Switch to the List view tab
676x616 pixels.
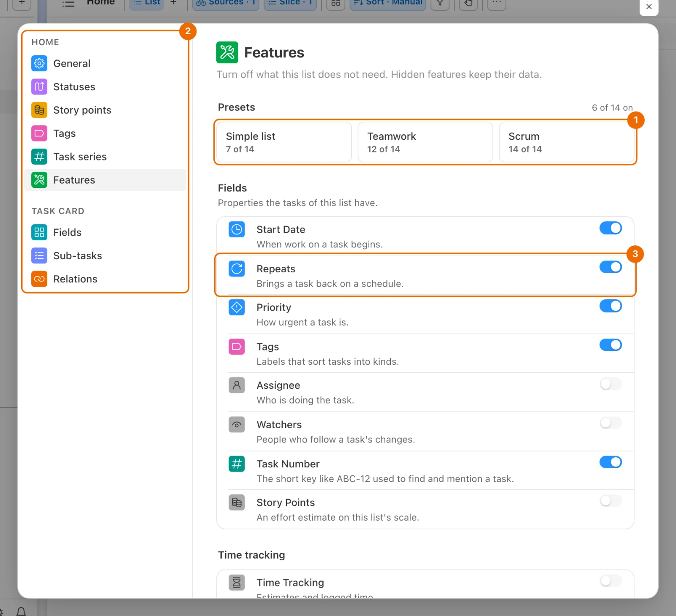146,3
